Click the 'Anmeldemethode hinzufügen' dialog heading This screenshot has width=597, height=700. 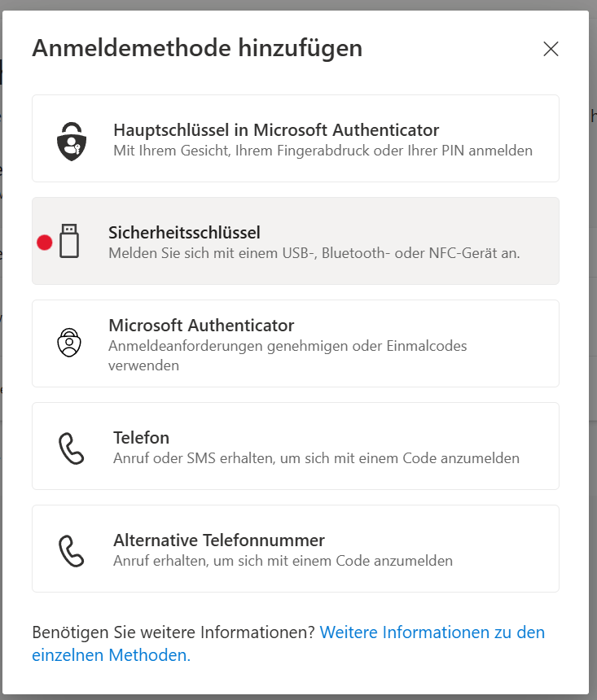coord(197,48)
